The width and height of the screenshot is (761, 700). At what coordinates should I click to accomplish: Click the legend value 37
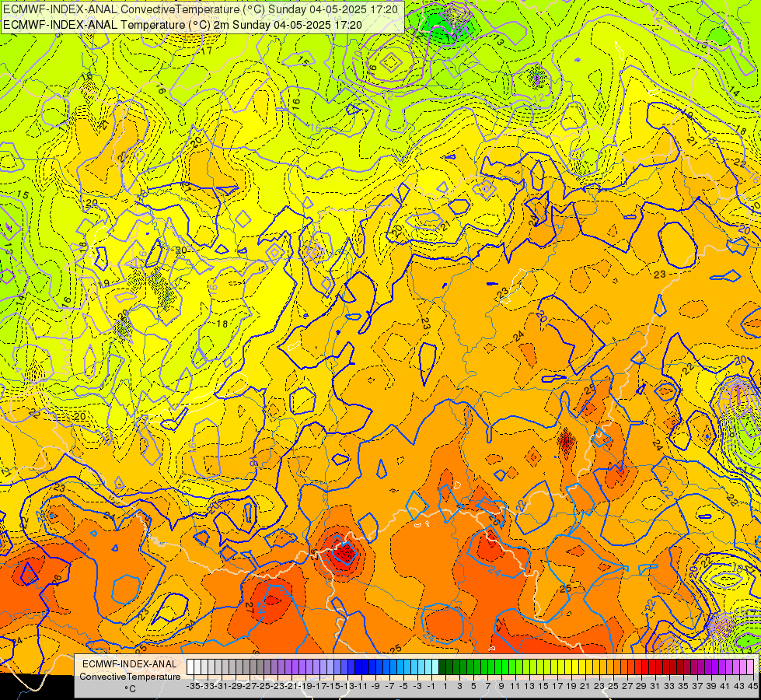point(696,686)
